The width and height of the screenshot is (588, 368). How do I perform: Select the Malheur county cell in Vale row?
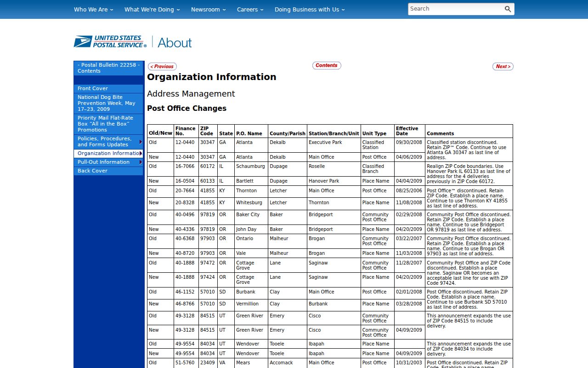tap(288, 253)
